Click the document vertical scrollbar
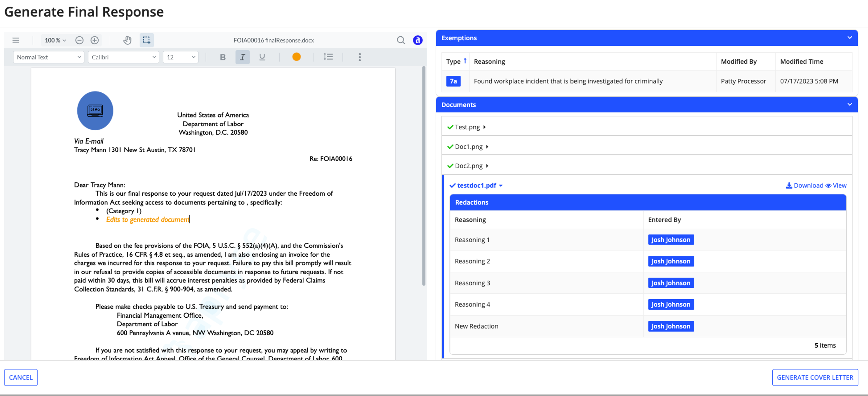 [424, 176]
